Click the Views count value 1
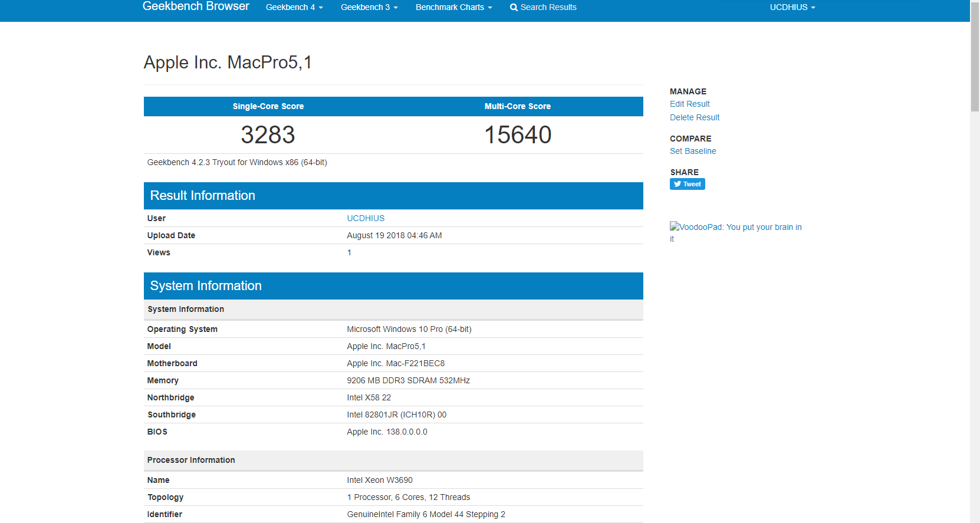The image size is (980, 523). [349, 252]
